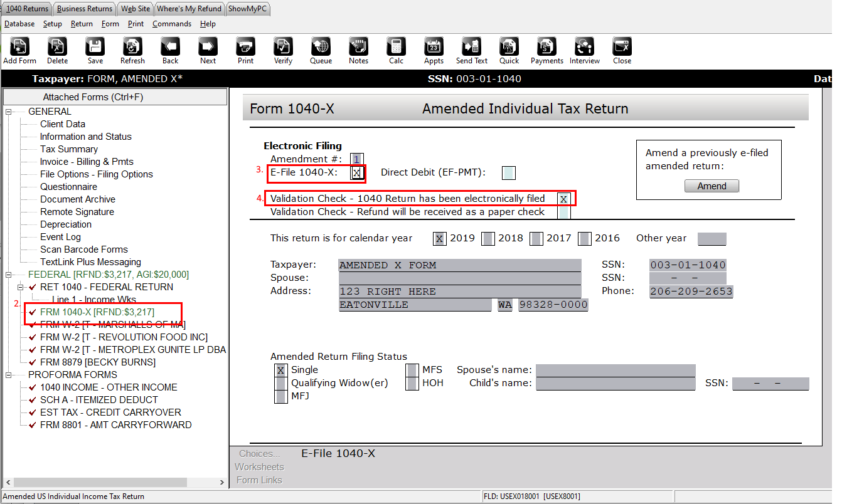
Task: Click the Send Text toolbar icon
Action: click(471, 47)
